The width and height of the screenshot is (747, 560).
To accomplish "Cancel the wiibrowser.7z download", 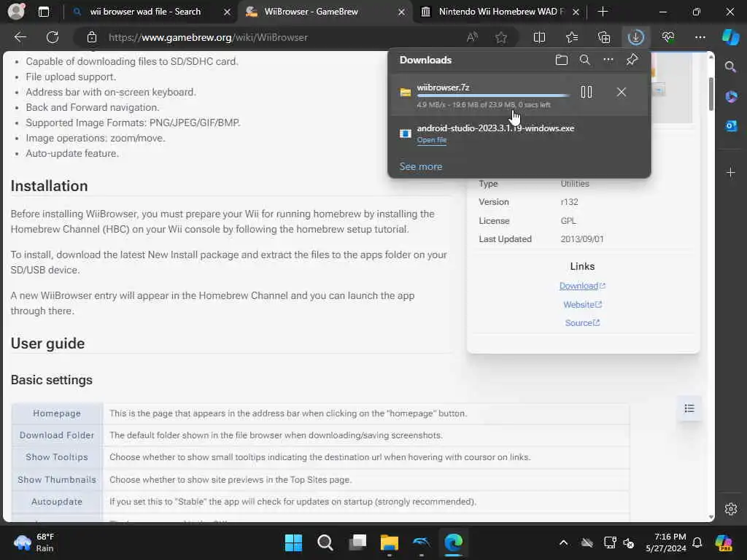I will (x=622, y=92).
